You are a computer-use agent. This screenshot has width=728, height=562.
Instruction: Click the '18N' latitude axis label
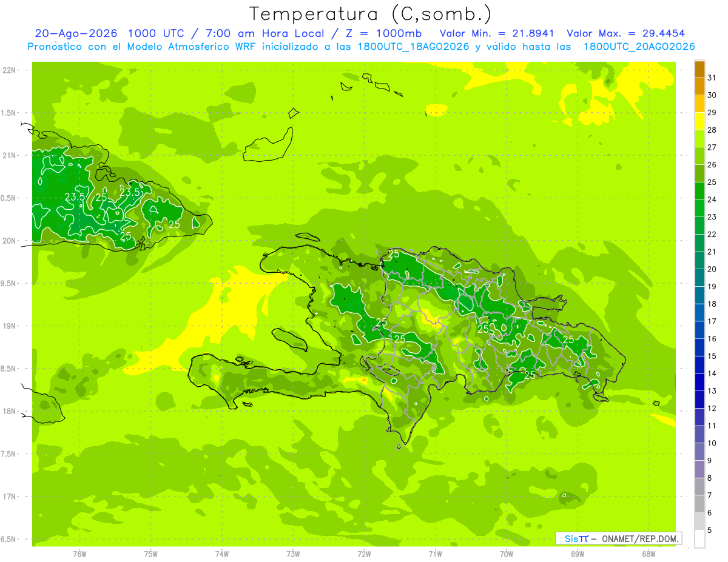9,411
